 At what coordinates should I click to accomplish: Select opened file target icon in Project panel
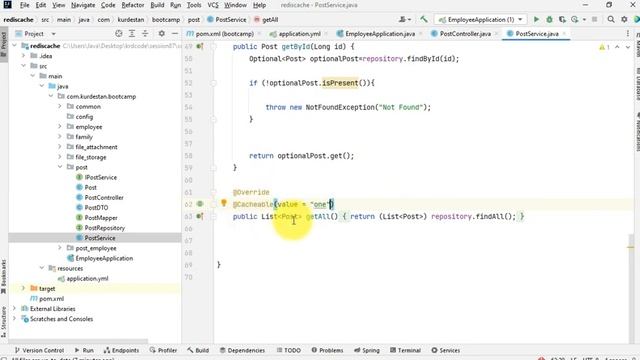tap(118, 33)
